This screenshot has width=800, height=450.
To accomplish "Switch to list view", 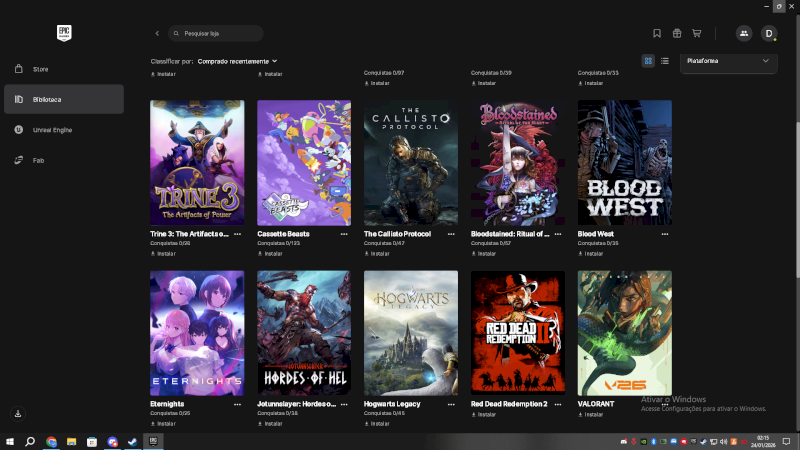I will click(x=664, y=61).
